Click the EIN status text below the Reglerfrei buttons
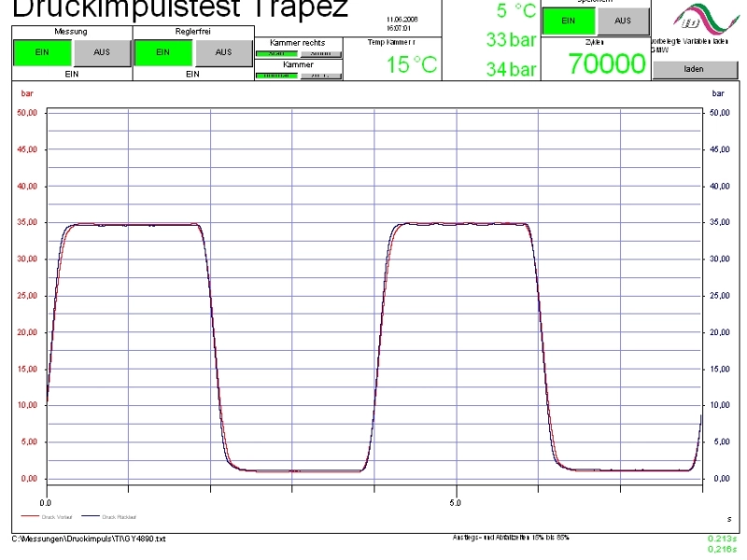This screenshot has width=747, height=560. [192, 75]
